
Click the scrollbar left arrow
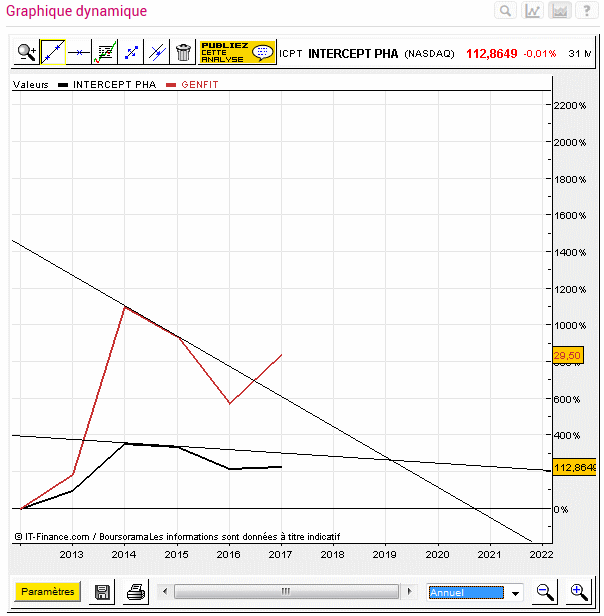[x=165, y=591]
